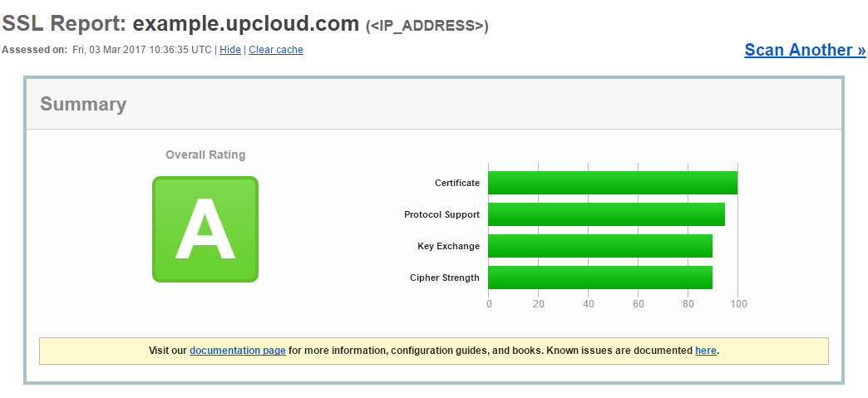This screenshot has height=398, width=868.
Task: Open the Scan Another link
Action: [805, 50]
